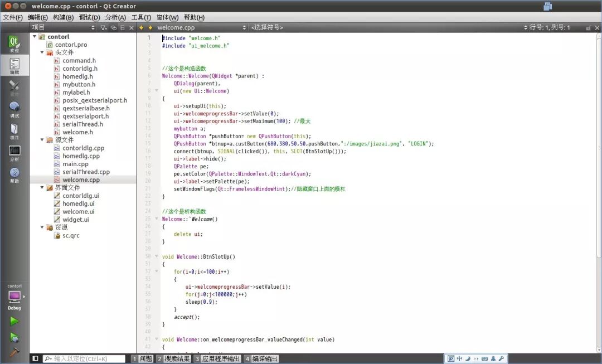Viewport: 602px width, 364px height.
Task: Click the locator input field Ctrl+K
Action: tap(84, 358)
